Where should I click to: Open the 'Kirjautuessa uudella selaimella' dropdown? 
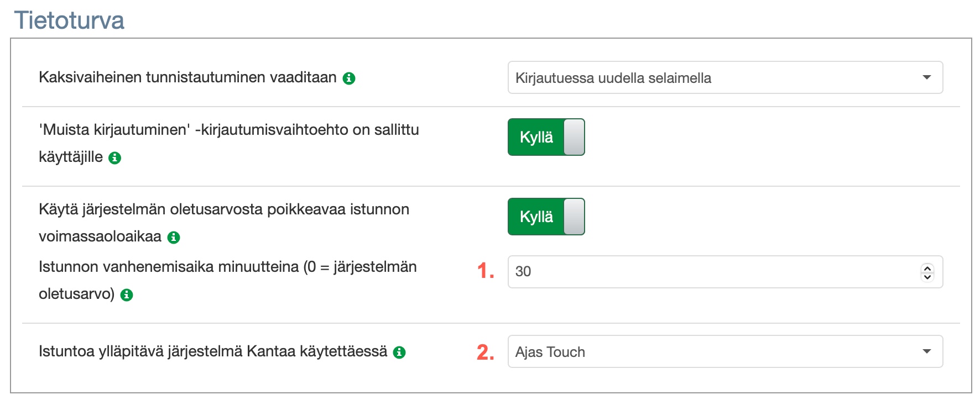click(724, 77)
